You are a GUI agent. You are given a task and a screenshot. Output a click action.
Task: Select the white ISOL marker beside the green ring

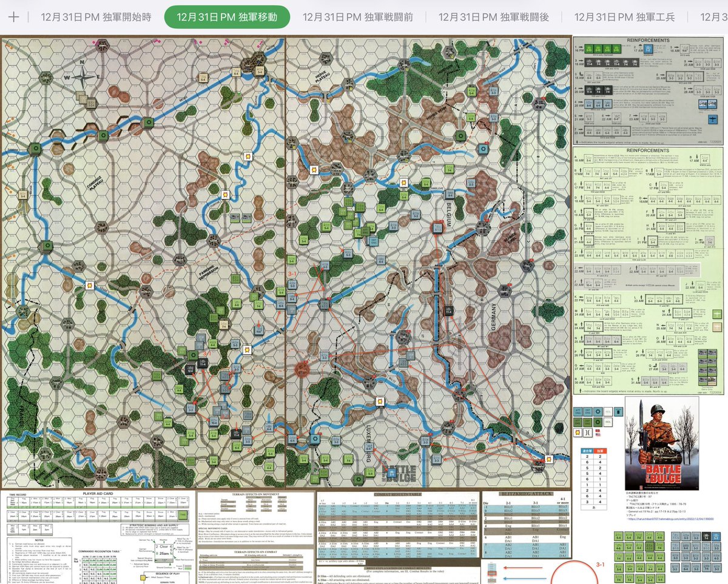pyautogui.click(x=608, y=422)
